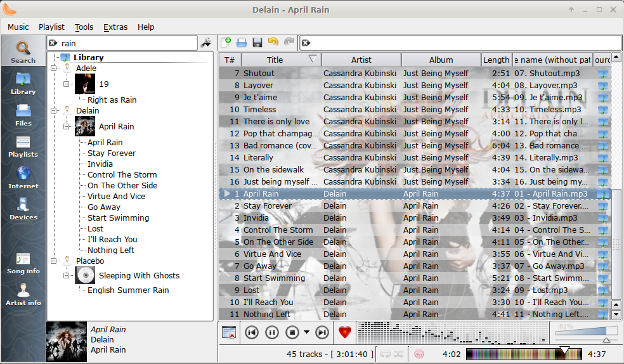Select Stay Forever row in playlist
624x364 pixels.
pyautogui.click(x=414, y=205)
